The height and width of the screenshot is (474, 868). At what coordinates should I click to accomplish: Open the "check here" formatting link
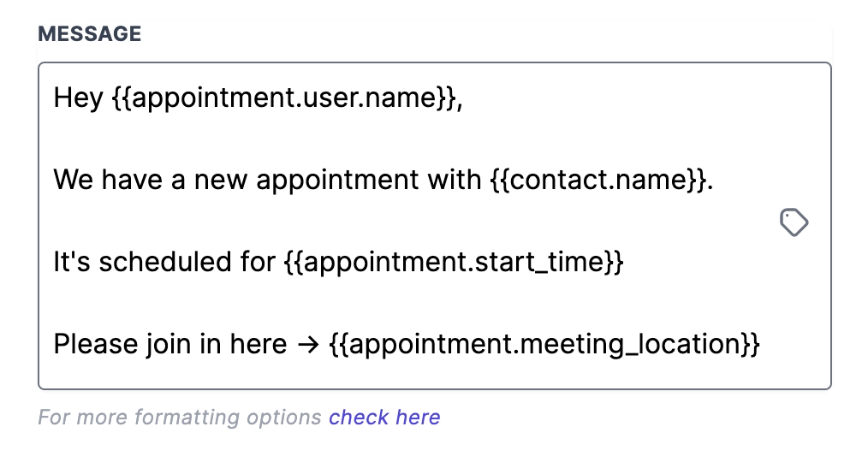[x=384, y=418]
